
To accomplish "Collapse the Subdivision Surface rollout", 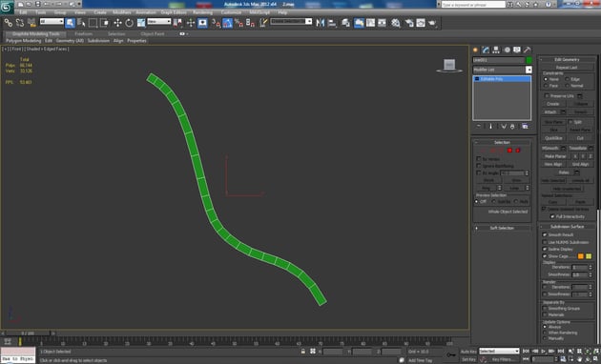I will (568, 226).
